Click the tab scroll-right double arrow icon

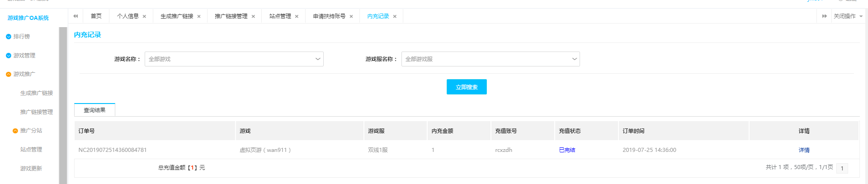tap(824, 16)
